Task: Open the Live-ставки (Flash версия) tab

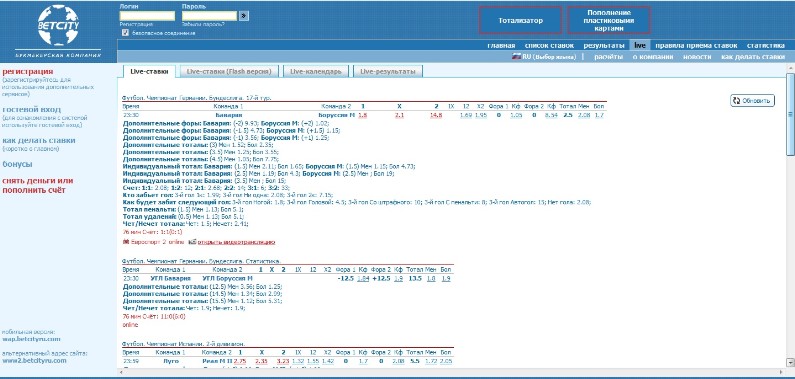Action: pyautogui.click(x=229, y=71)
